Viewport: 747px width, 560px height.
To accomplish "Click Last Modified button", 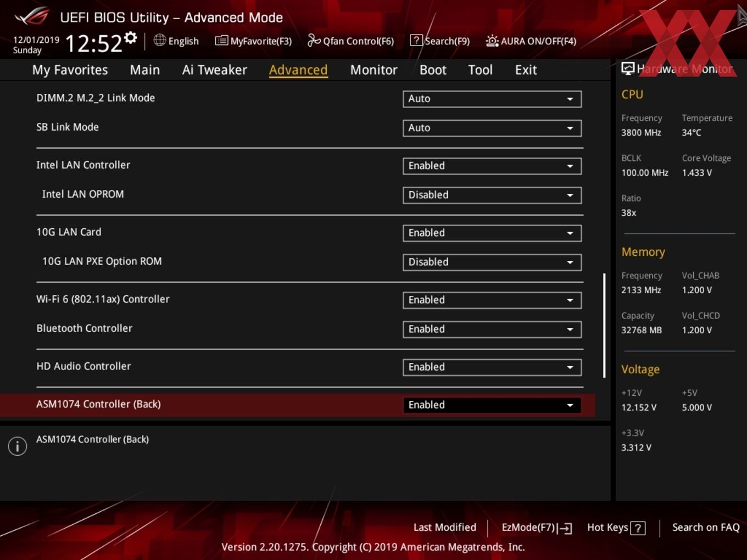I will point(445,528).
